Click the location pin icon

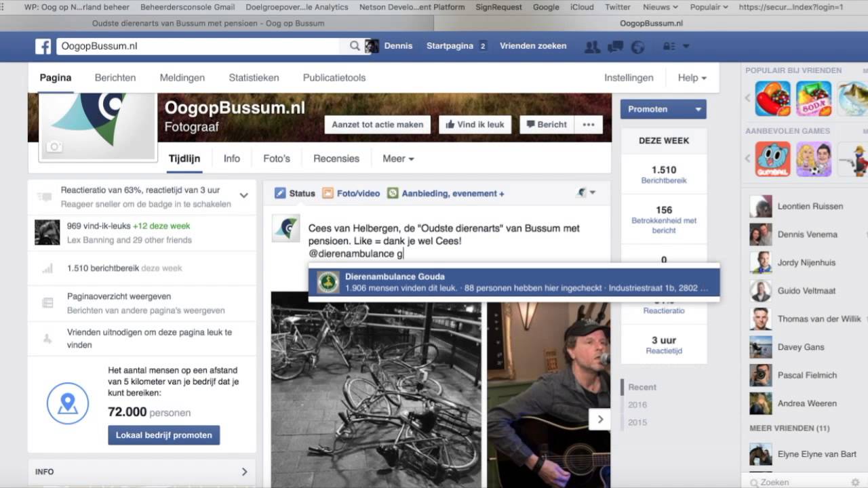pyautogui.click(x=67, y=403)
